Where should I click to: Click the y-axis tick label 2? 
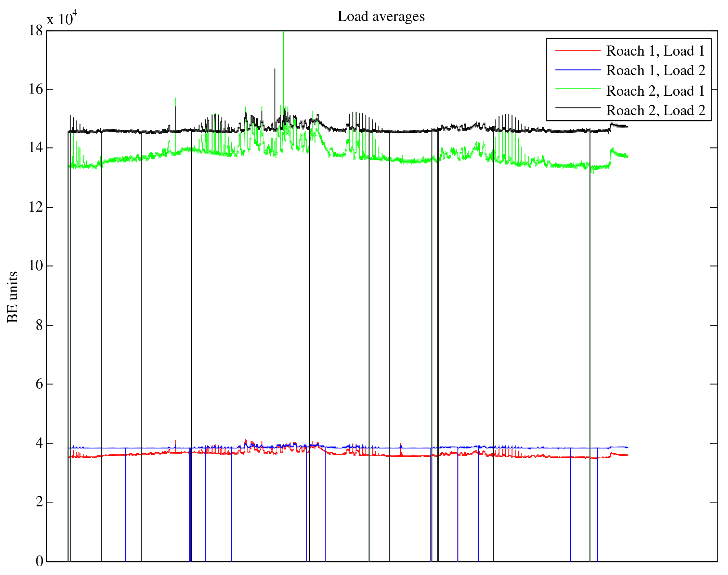(39, 502)
